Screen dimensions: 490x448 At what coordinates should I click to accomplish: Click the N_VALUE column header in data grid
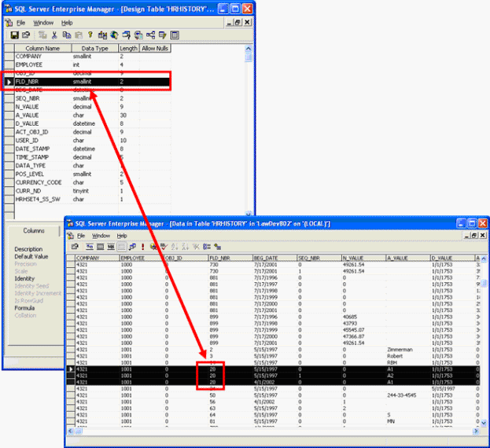(363, 258)
